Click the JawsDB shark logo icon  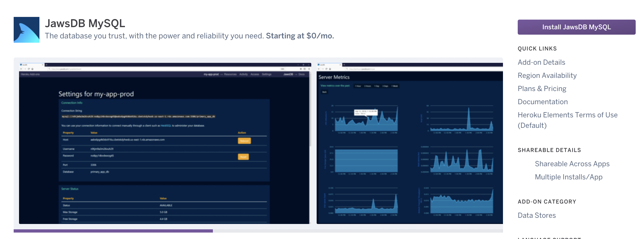point(27,30)
